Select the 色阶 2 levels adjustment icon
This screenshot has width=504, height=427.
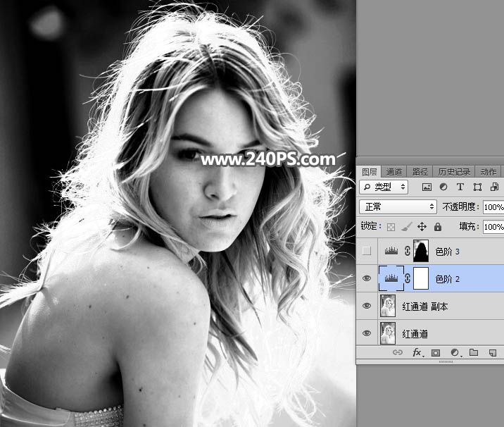point(391,278)
